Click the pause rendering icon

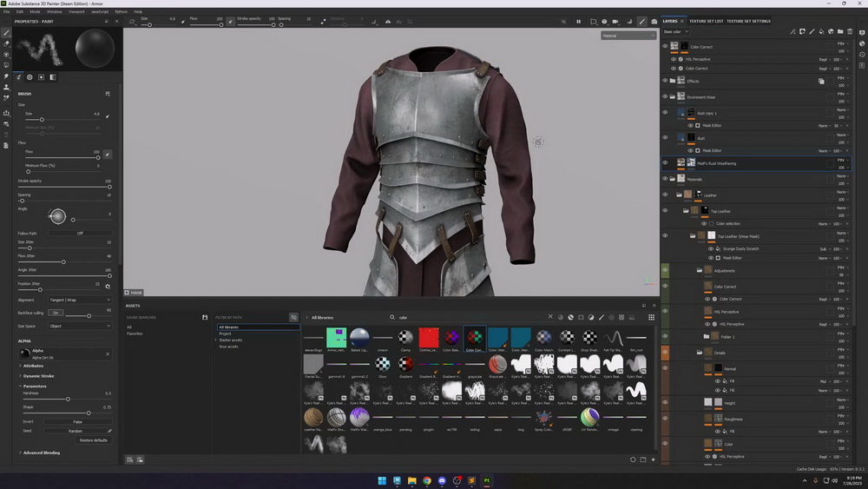pos(578,22)
